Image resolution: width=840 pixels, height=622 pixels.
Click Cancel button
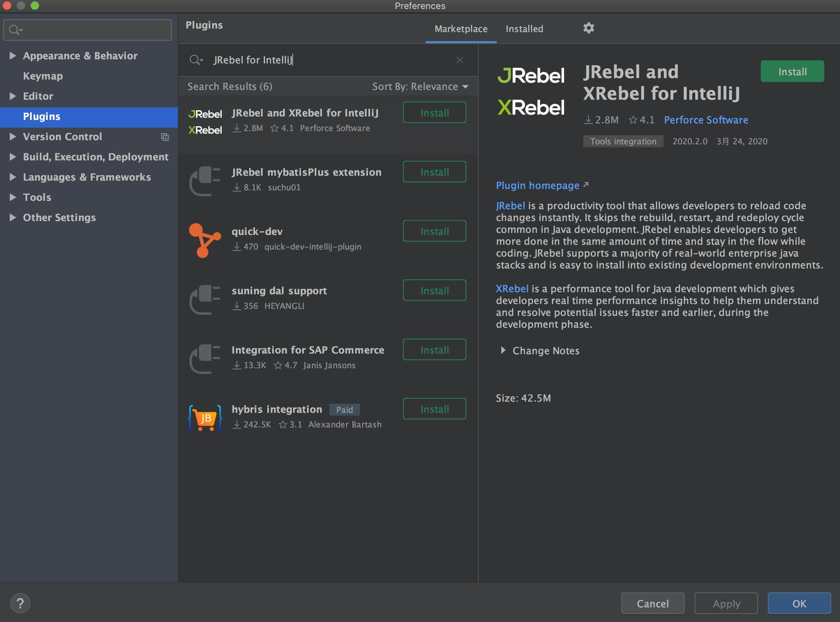pos(652,604)
